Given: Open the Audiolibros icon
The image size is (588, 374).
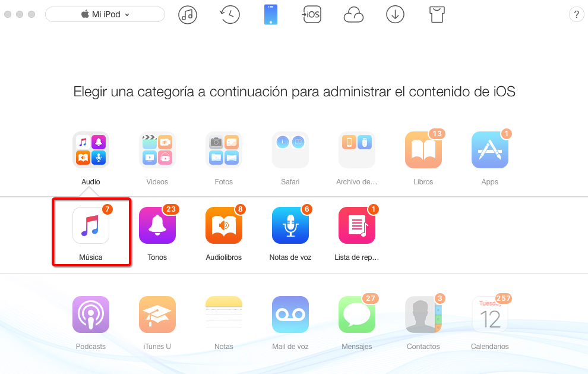Looking at the screenshot, I should point(224,225).
